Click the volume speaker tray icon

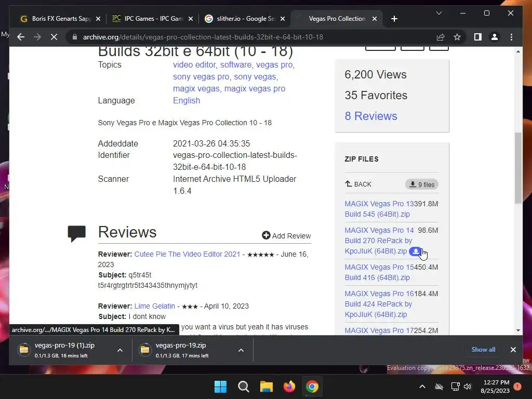tap(468, 387)
